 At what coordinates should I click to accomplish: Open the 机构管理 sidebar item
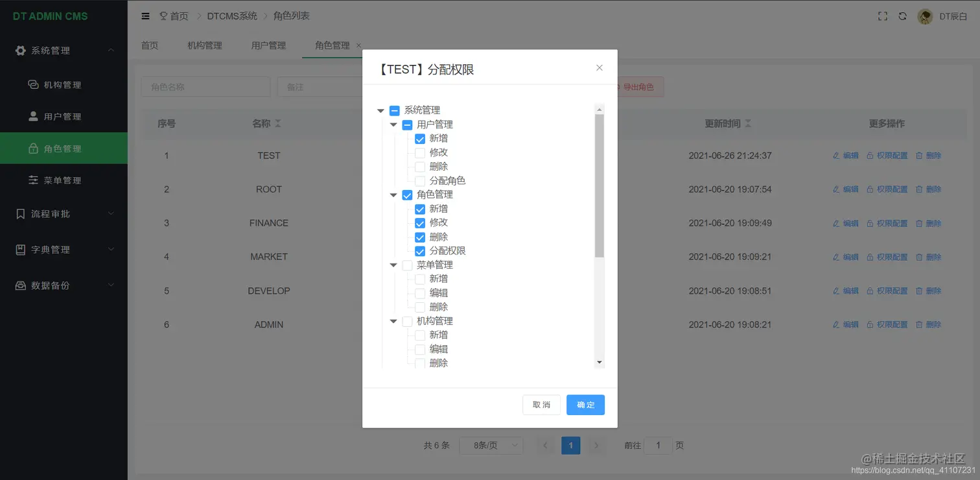click(60, 84)
